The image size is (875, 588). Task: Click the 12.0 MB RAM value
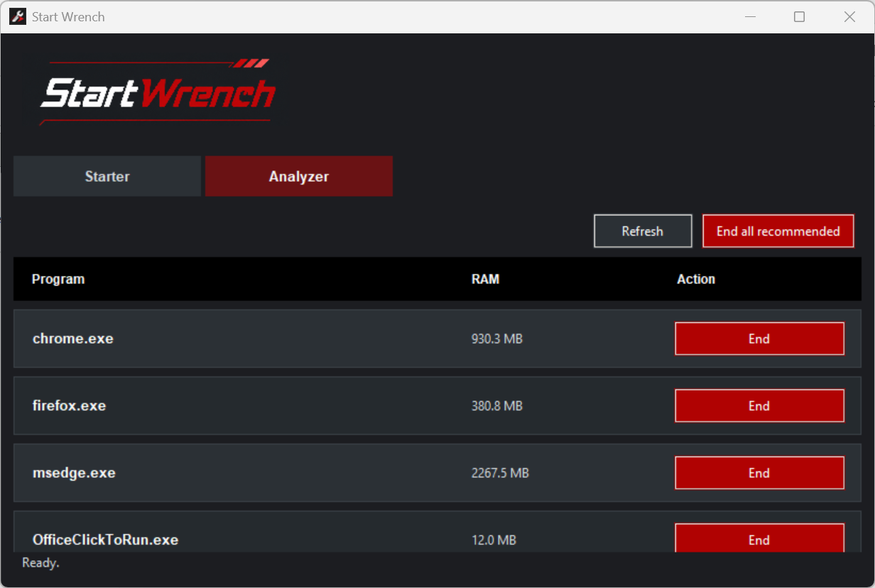[494, 540]
